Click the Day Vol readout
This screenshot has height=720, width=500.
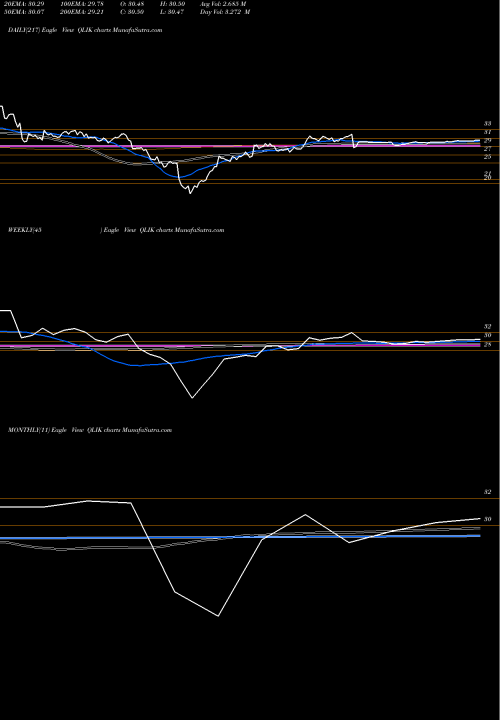(225, 12)
